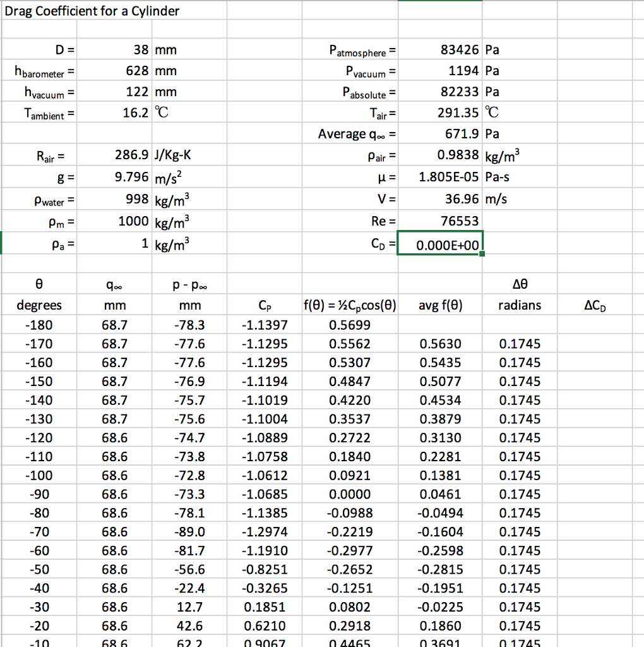Click the pressure value -72.8
Viewport: 644px width, 647px height.
click(189, 475)
